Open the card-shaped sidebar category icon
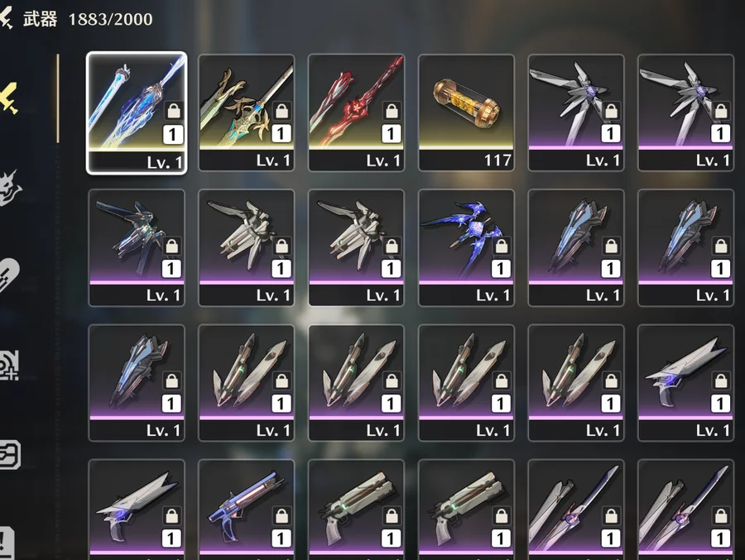 9,455
